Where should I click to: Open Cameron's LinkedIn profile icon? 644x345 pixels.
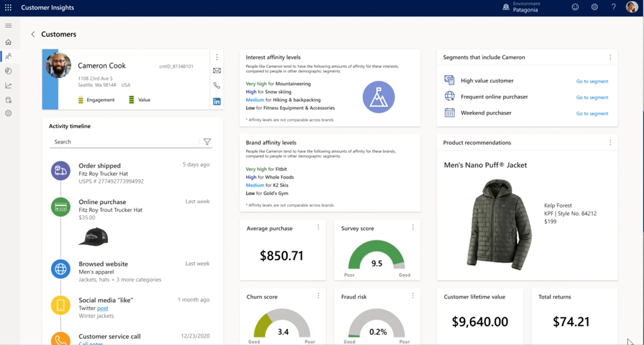[x=217, y=101]
